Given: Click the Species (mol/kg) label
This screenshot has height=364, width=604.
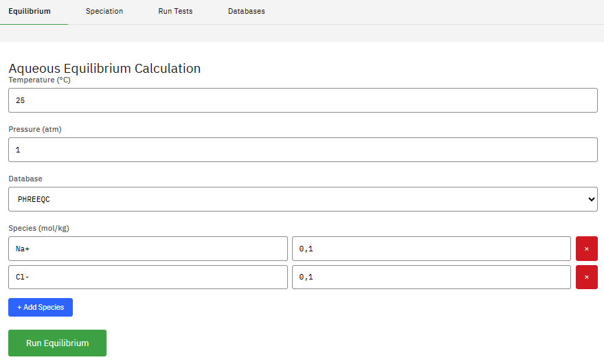Looking at the screenshot, I should [38, 228].
